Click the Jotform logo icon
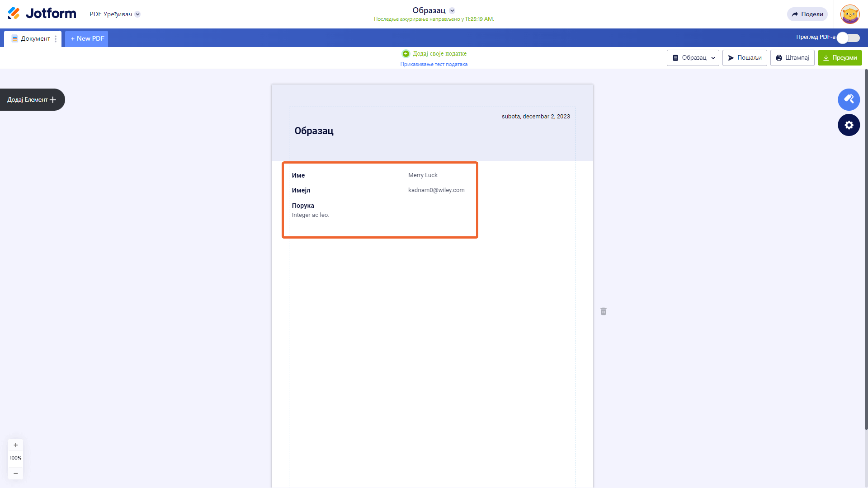The height and width of the screenshot is (488, 868). (14, 14)
